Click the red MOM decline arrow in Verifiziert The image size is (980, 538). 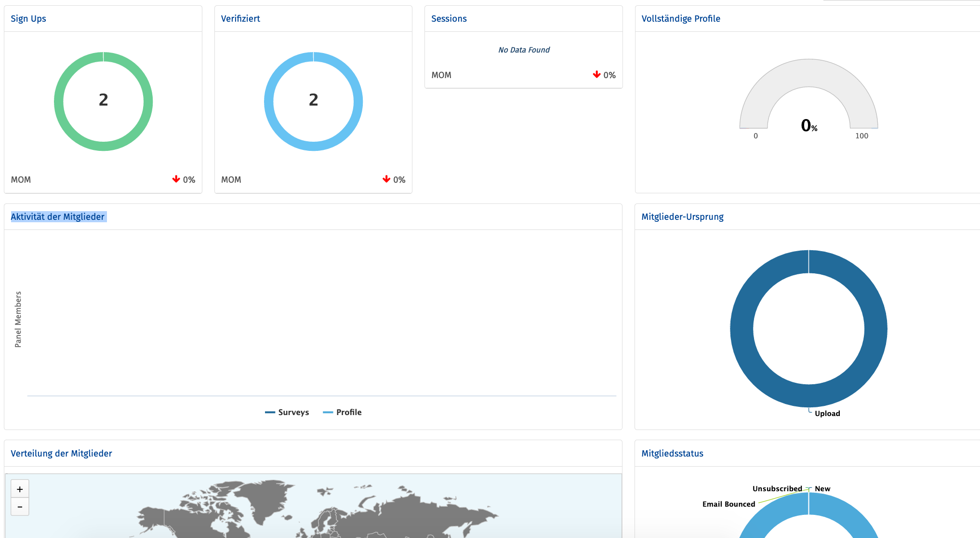(x=385, y=179)
